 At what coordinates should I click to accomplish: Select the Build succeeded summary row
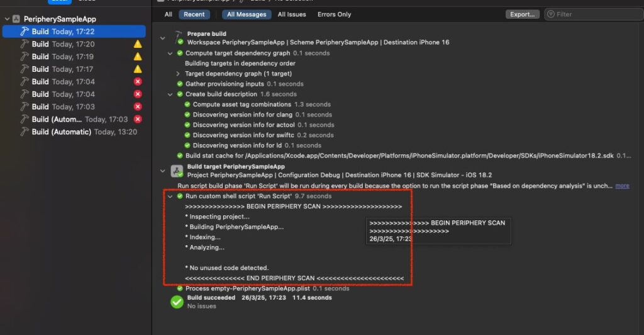point(260,298)
